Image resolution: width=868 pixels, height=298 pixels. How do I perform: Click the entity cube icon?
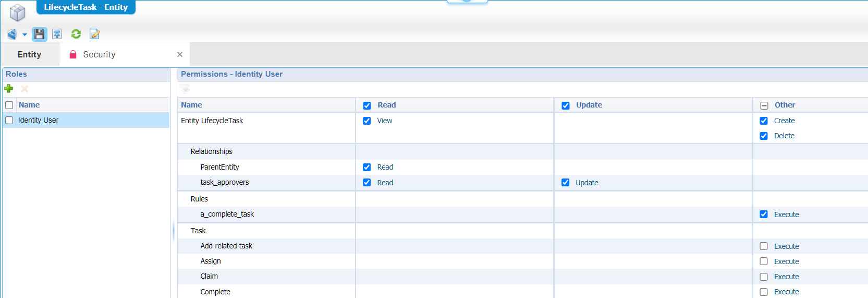(x=17, y=13)
